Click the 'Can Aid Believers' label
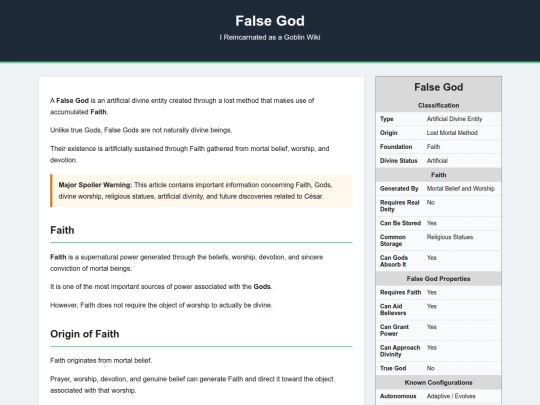The width and height of the screenshot is (540, 405). (393, 310)
